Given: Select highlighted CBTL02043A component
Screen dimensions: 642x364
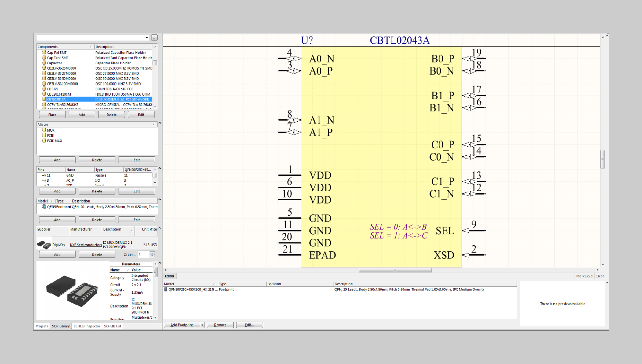Looking at the screenshot, I should coord(94,99).
